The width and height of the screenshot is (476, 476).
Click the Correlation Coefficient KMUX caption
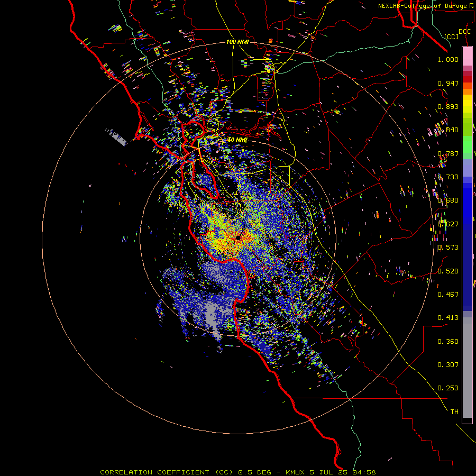click(238, 472)
